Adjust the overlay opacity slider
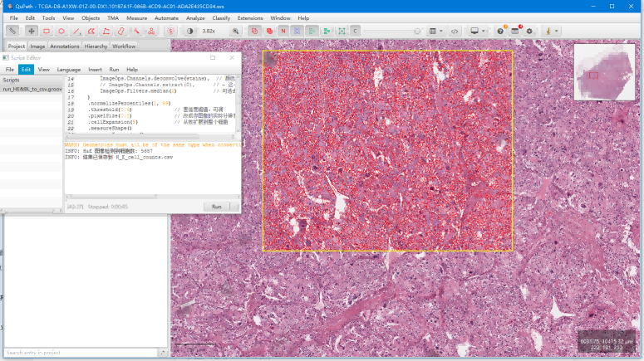 pos(393,32)
